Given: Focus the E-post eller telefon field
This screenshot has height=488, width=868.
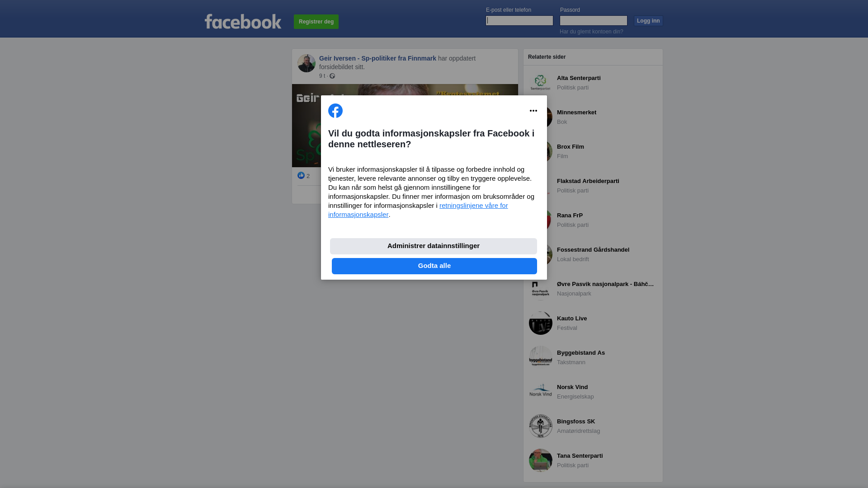Looking at the screenshot, I should [x=519, y=20].
